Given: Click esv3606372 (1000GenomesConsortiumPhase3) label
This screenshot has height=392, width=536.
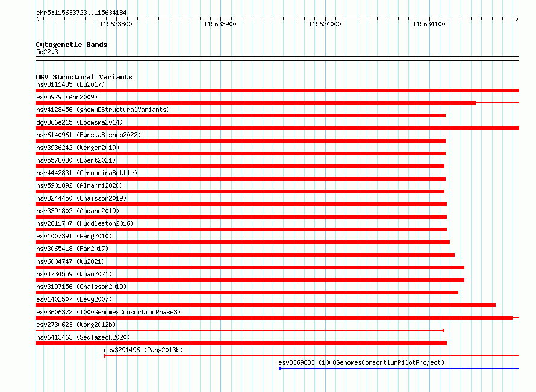Looking at the screenshot, I should coord(108,312).
